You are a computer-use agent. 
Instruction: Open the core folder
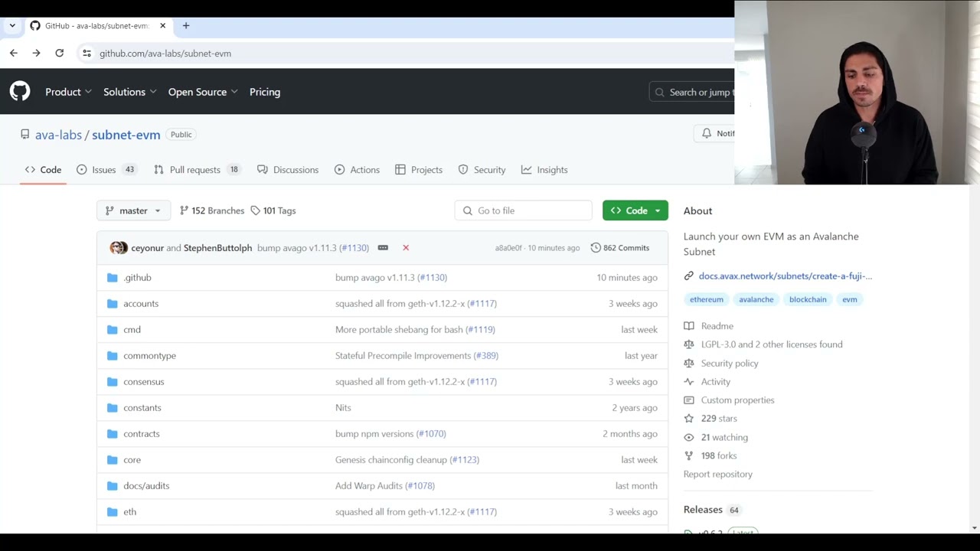click(132, 460)
